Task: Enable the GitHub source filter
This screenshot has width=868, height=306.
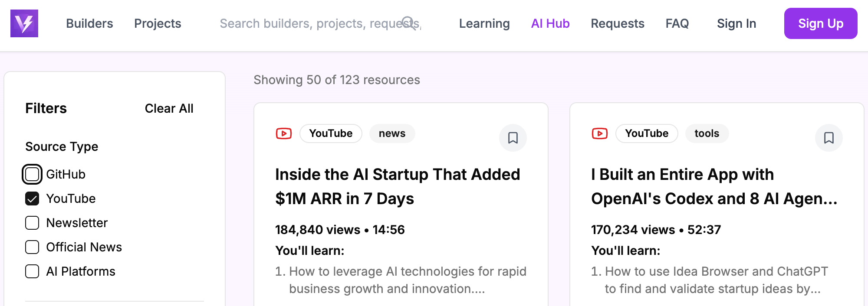Action: click(x=32, y=174)
